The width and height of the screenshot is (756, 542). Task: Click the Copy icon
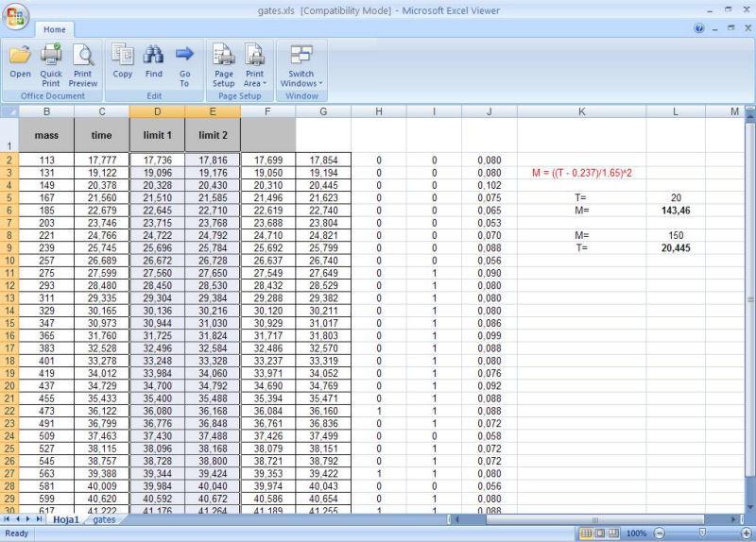coord(123,60)
